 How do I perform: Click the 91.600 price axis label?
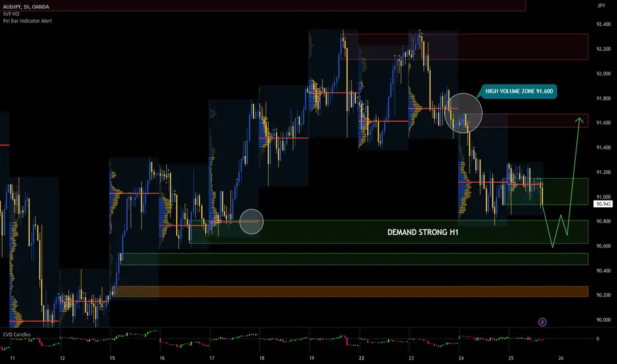(x=603, y=123)
